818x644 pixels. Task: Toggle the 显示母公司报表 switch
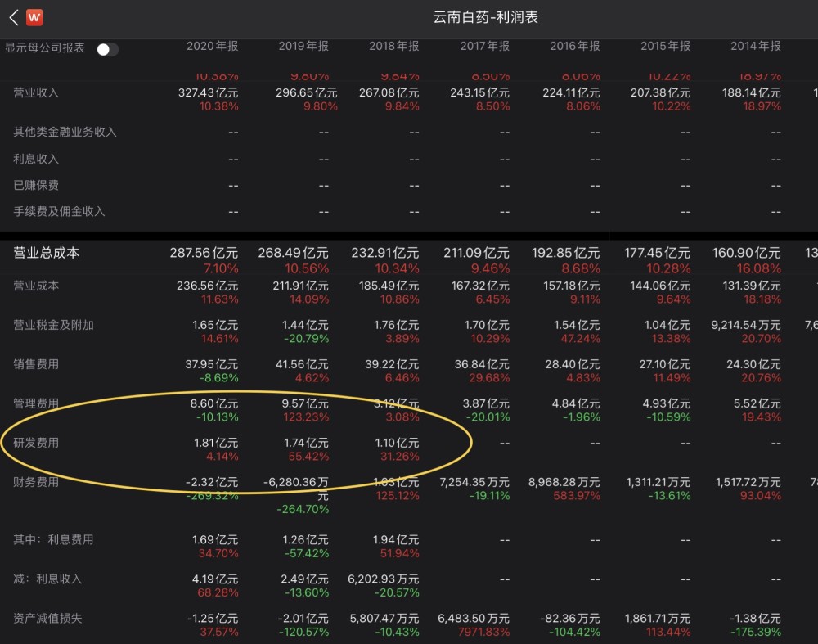[107, 49]
